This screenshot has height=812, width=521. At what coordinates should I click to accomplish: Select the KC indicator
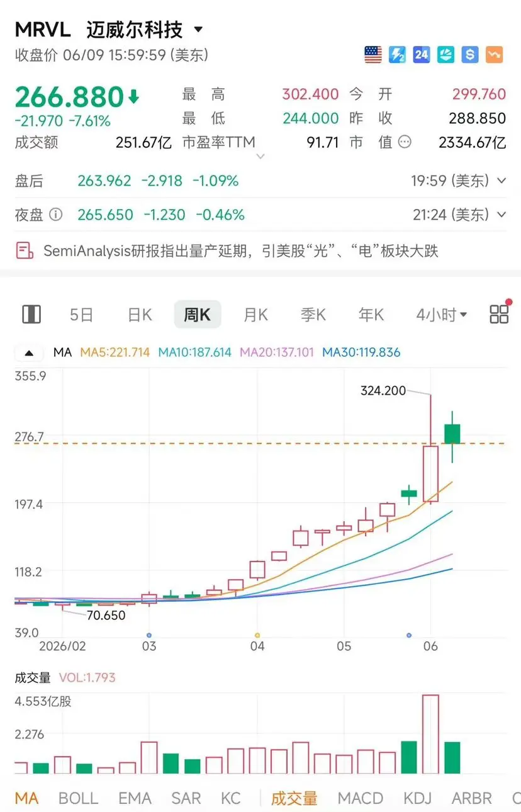point(231,798)
